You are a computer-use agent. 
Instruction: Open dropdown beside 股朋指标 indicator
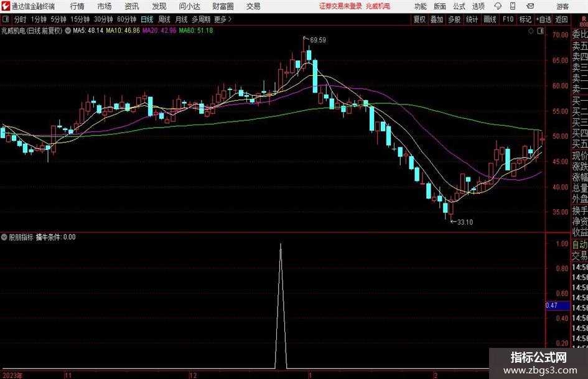tap(4, 237)
